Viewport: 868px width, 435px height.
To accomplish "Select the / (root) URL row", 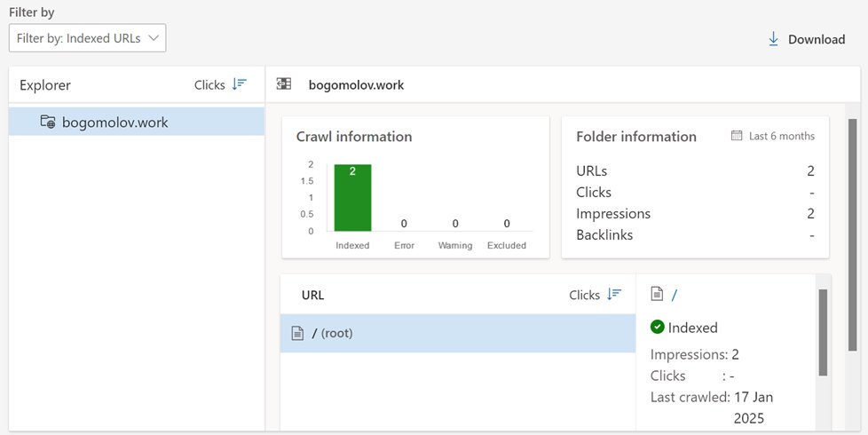I will [x=457, y=333].
